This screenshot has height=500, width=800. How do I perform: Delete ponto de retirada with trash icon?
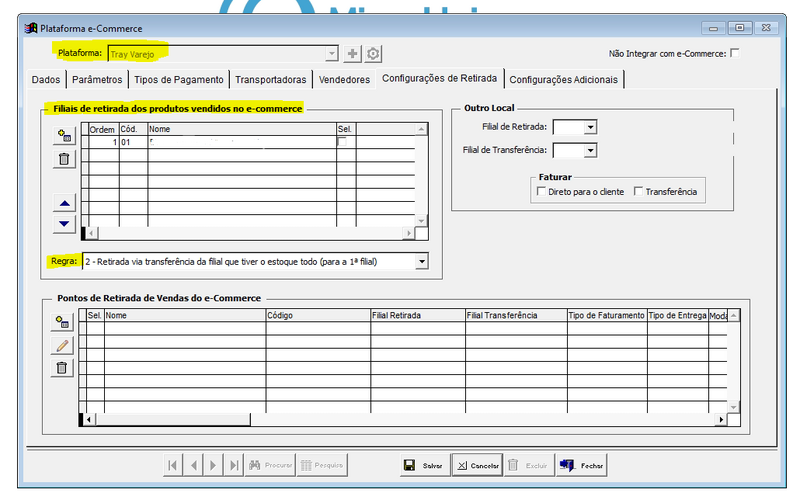coord(62,367)
